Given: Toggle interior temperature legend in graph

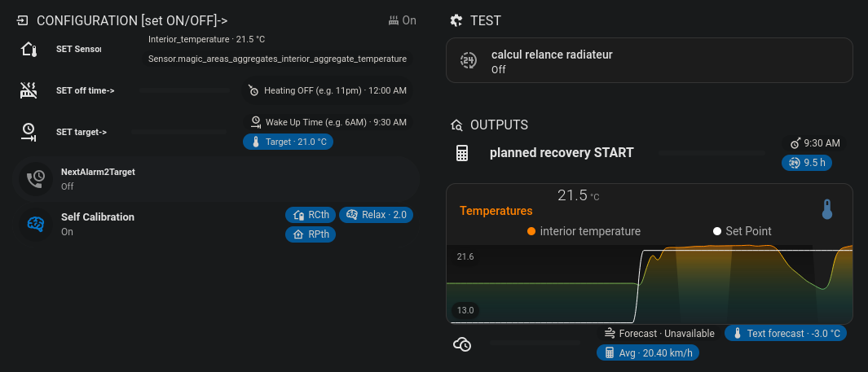Looking at the screenshot, I should (x=584, y=231).
